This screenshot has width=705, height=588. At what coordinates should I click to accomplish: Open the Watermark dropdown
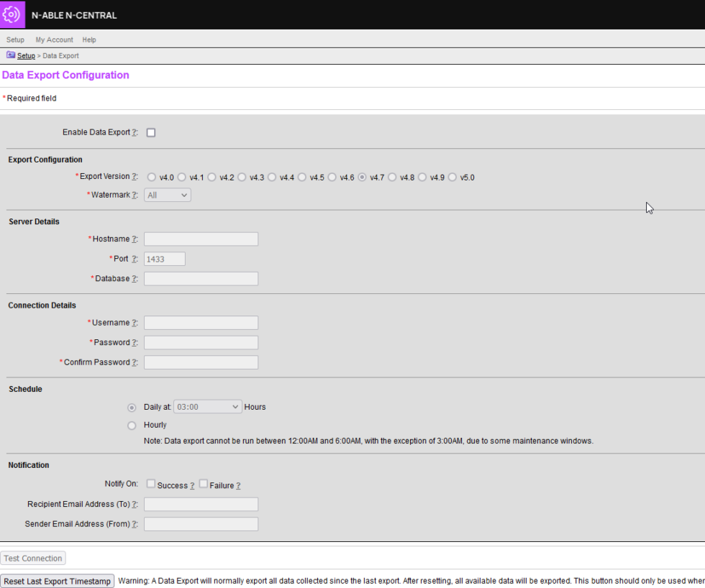167,195
